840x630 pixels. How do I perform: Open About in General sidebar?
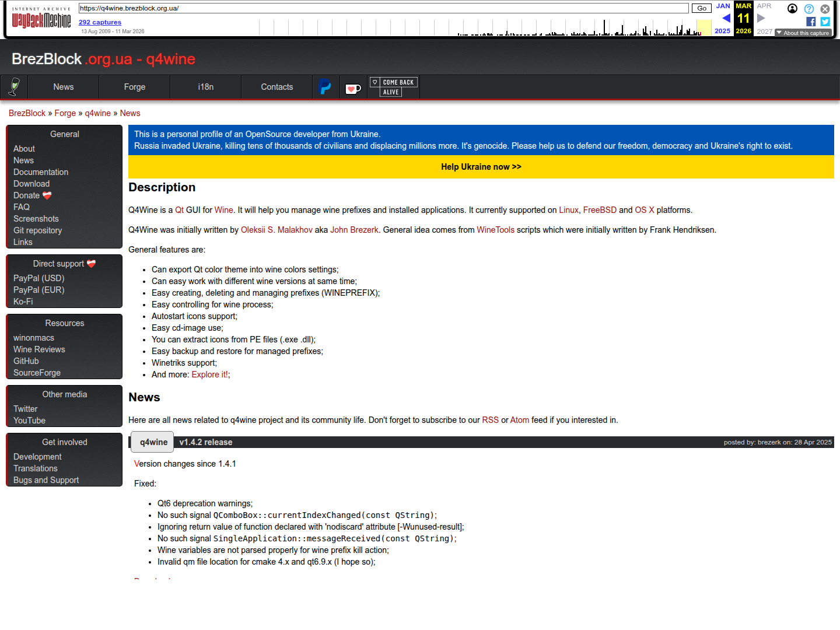(x=24, y=149)
